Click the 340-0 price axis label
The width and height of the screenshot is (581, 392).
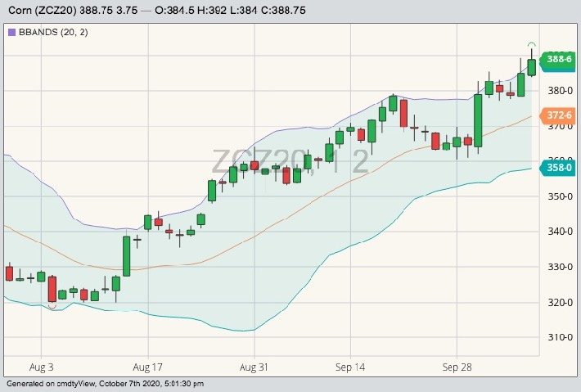(x=560, y=232)
